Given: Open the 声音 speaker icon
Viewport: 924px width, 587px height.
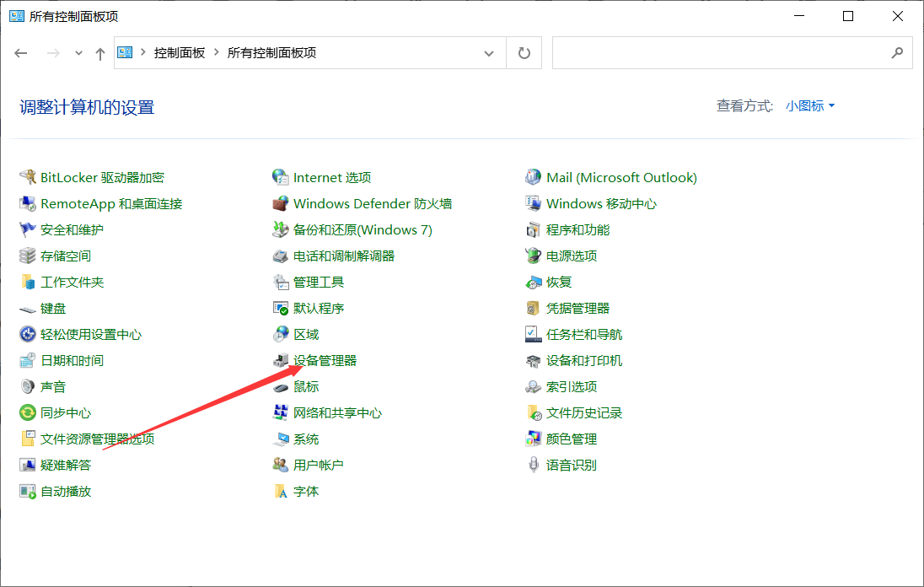Looking at the screenshot, I should point(27,386).
